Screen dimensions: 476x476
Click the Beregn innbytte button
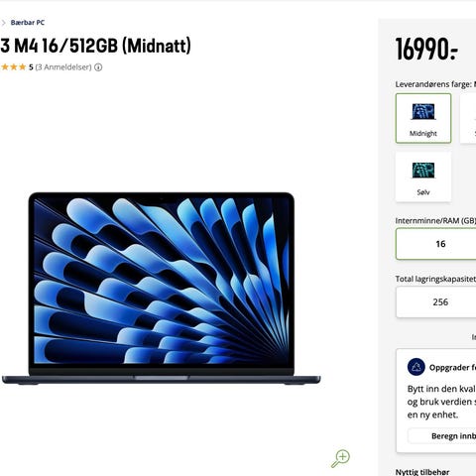point(442,436)
